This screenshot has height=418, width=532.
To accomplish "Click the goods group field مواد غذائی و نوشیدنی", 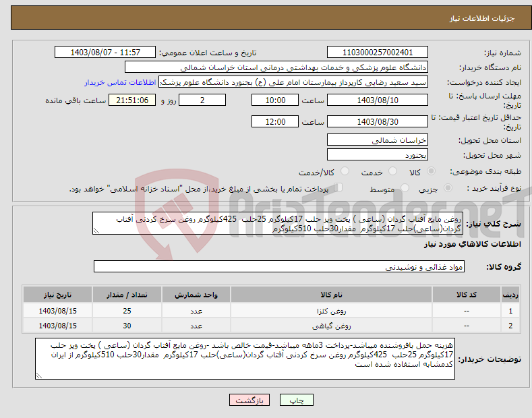I will [279, 267].
